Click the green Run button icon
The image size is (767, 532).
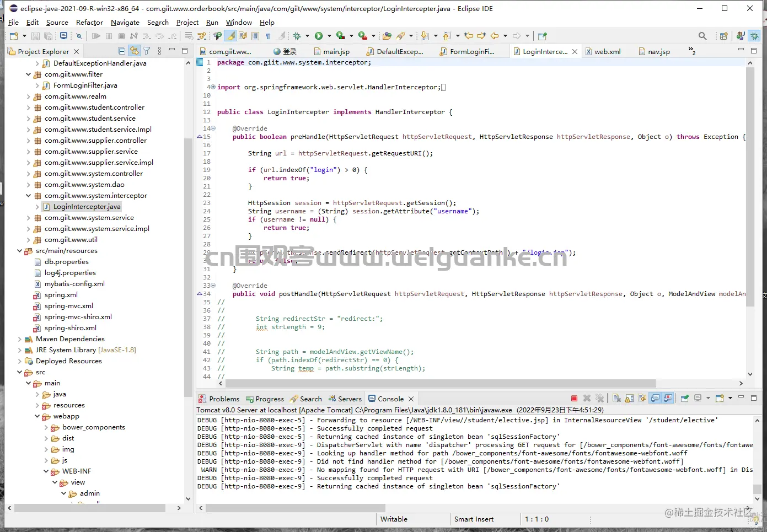[x=319, y=36]
